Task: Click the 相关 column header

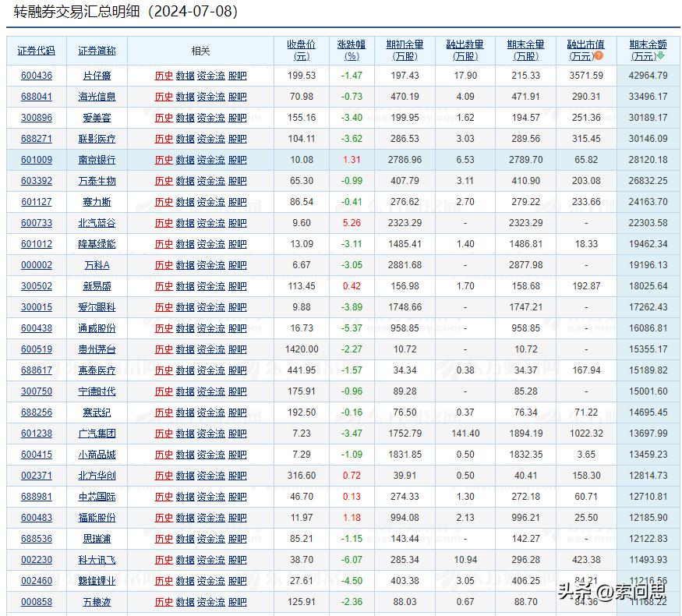Action: (200, 51)
